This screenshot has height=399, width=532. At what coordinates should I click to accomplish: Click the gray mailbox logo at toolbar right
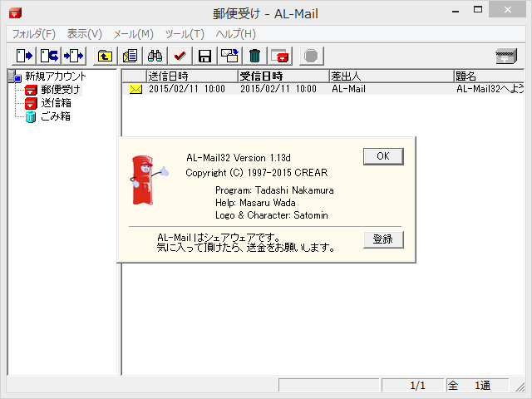[506, 56]
